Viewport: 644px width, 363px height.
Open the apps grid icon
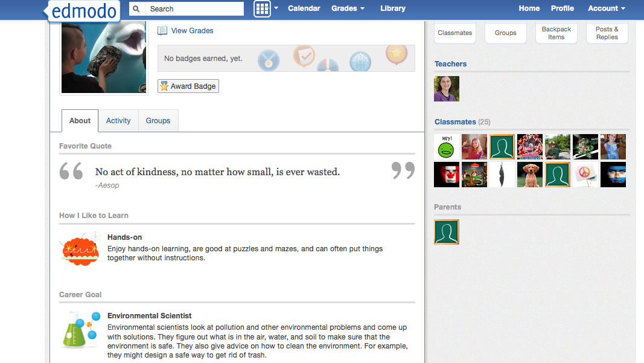pyautogui.click(x=262, y=8)
